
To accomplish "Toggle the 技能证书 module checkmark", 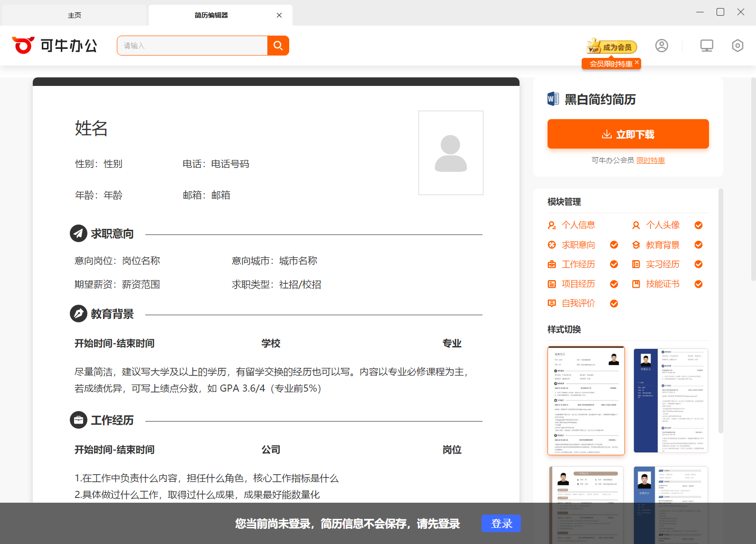I will click(x=699, y=284).
